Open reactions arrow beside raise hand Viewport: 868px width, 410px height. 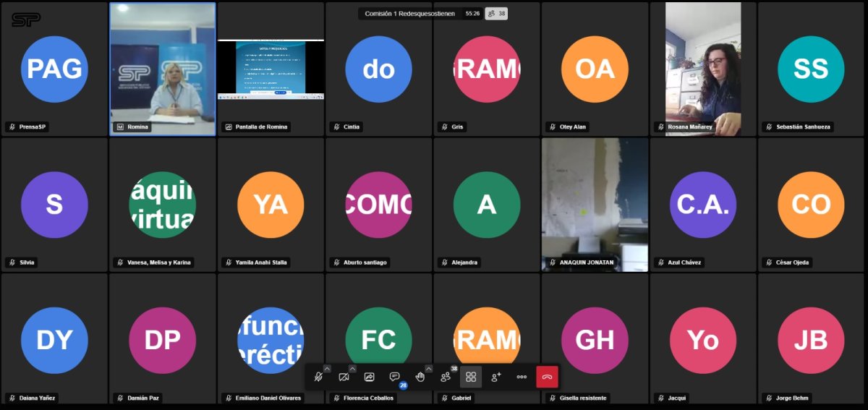429,369
